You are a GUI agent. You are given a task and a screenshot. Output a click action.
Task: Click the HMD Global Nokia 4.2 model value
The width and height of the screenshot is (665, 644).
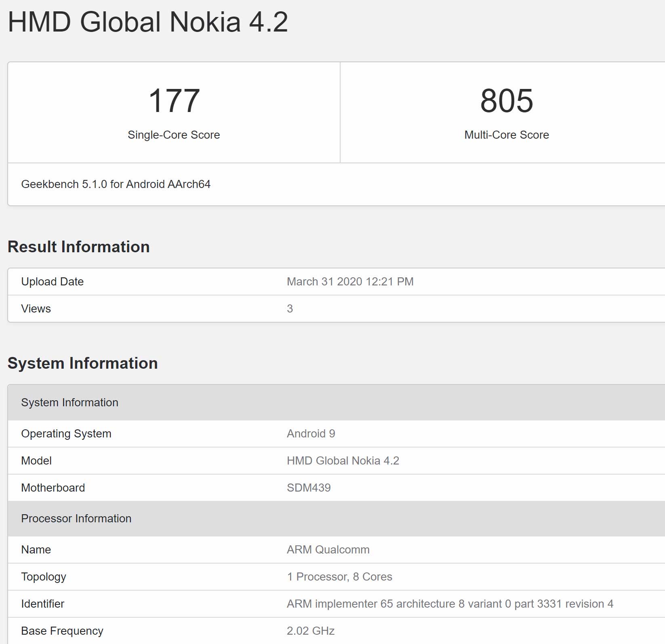point(343,461)
